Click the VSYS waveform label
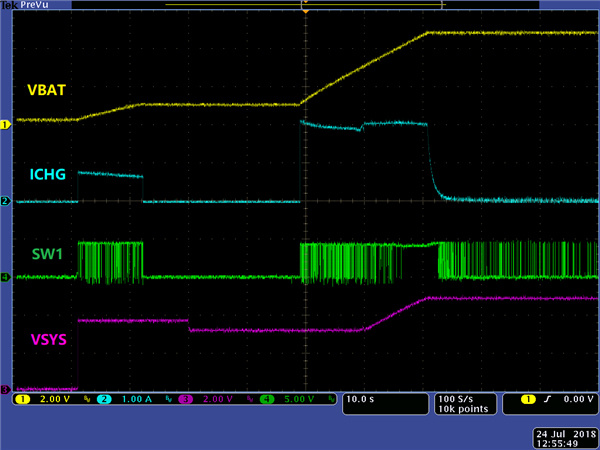 click(x=48, y=339)
